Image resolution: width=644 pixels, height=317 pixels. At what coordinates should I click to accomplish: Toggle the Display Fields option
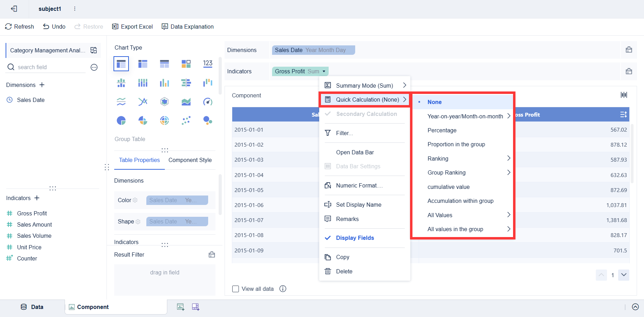[x=355, y=238]
